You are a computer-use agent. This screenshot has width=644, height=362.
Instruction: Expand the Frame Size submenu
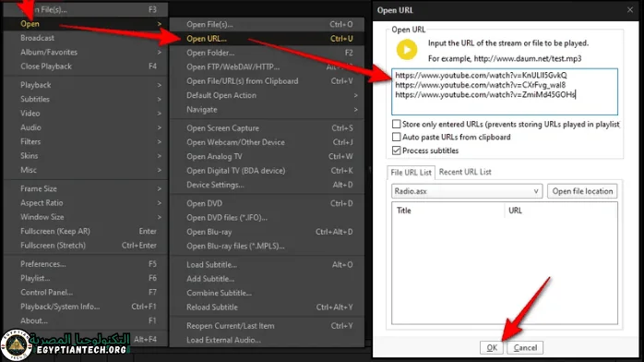[x=160, y=188]
